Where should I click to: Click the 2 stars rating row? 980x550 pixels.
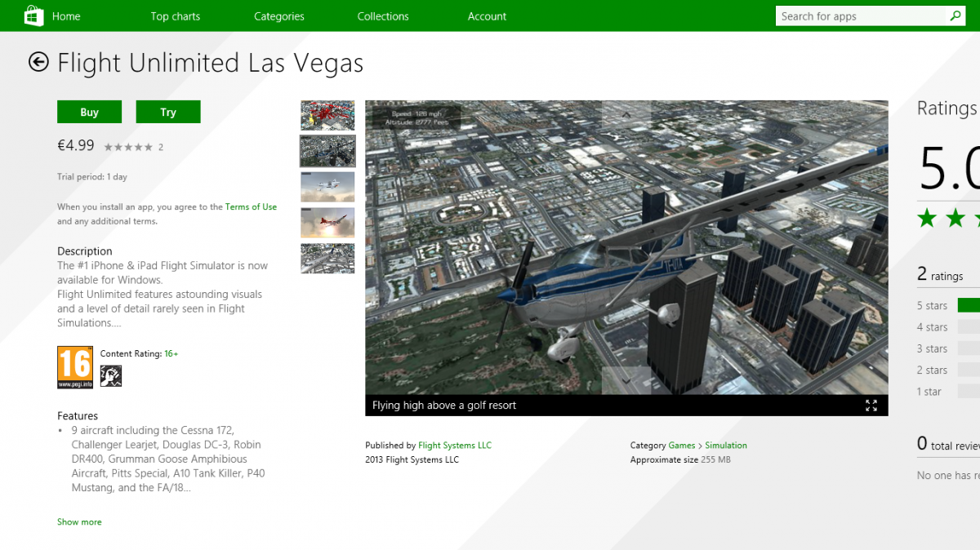coord(948,370)
